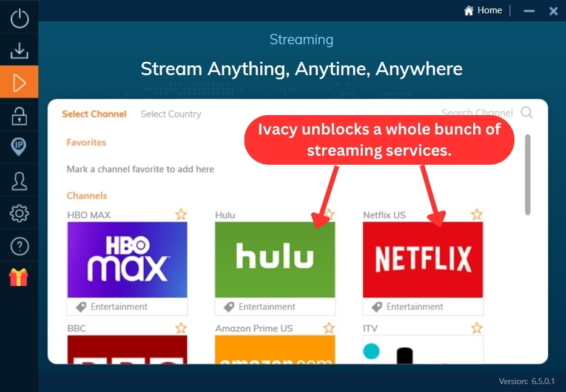The image size is (566, 392).
Task: Favorite the ITV channel star
Action: (x=476, y=328)
